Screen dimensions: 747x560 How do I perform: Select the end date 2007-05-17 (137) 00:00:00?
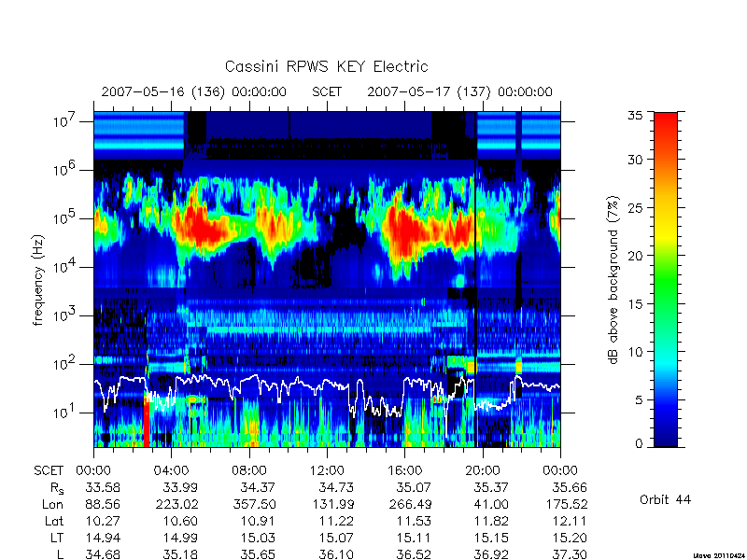pos(459,91)
